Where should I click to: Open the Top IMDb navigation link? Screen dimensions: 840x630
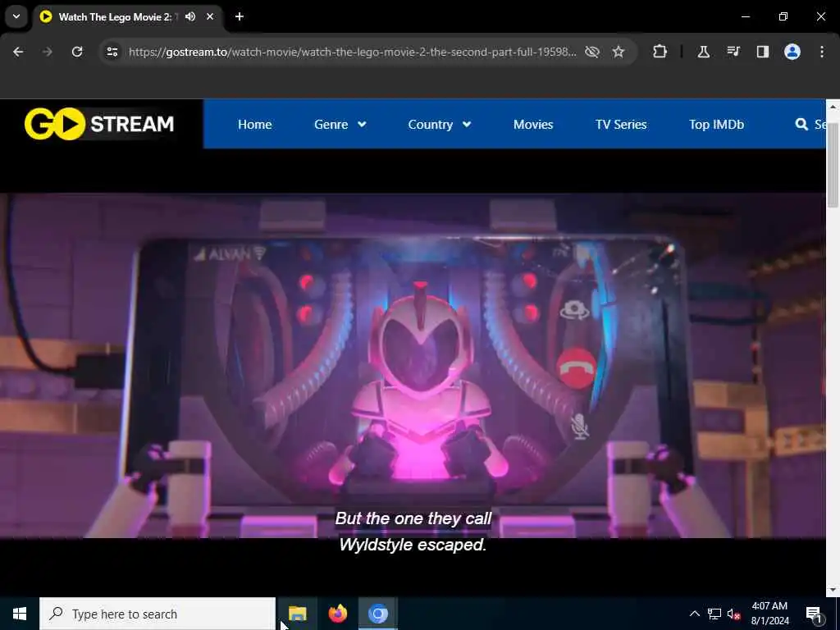coord(716,125)
